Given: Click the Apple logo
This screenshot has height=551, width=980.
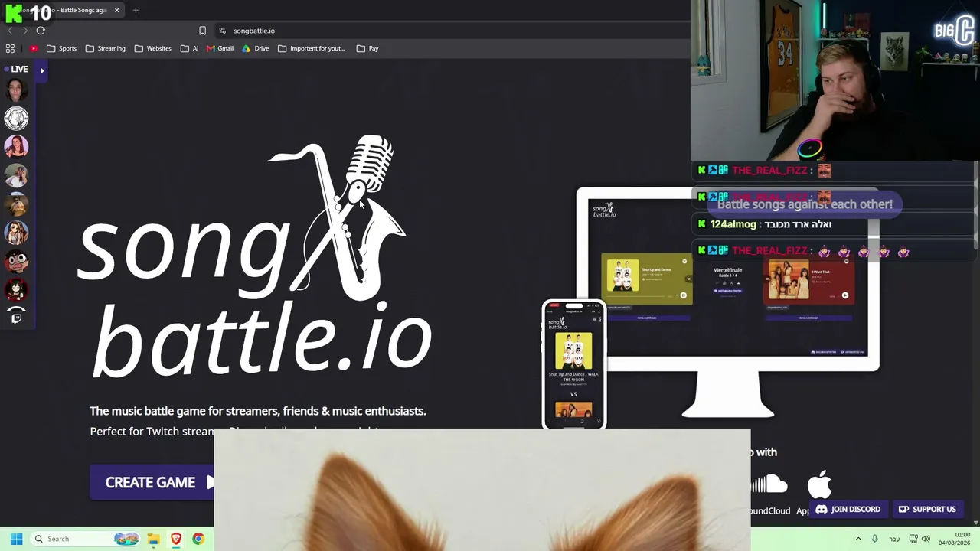Looking at the screenshot, I should point(819,484).
